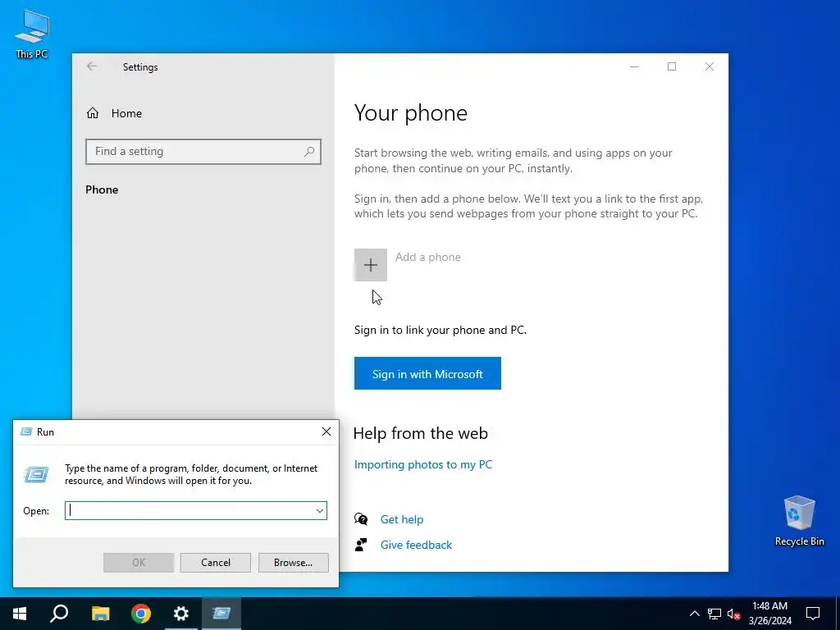Image resolution: width=840 pixels, height=630 pixels.
Task: Open This PC desktop icon
Action: (32, 33)
